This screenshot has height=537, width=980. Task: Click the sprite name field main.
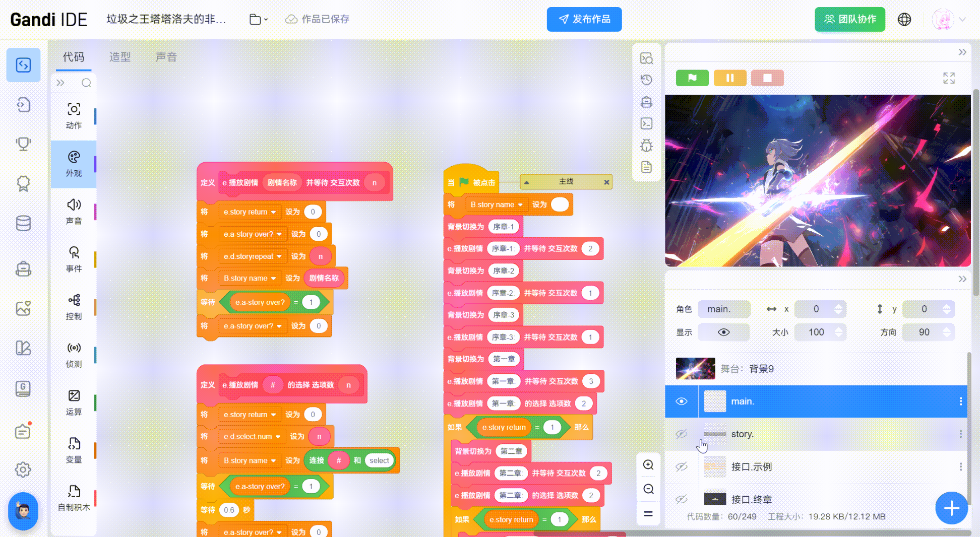point(724,309)
